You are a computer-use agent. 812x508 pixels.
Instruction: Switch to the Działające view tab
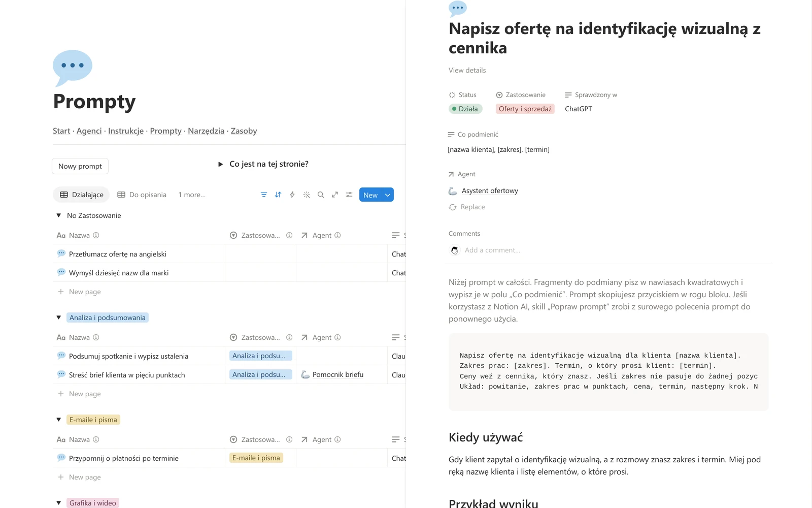(81, 195)
